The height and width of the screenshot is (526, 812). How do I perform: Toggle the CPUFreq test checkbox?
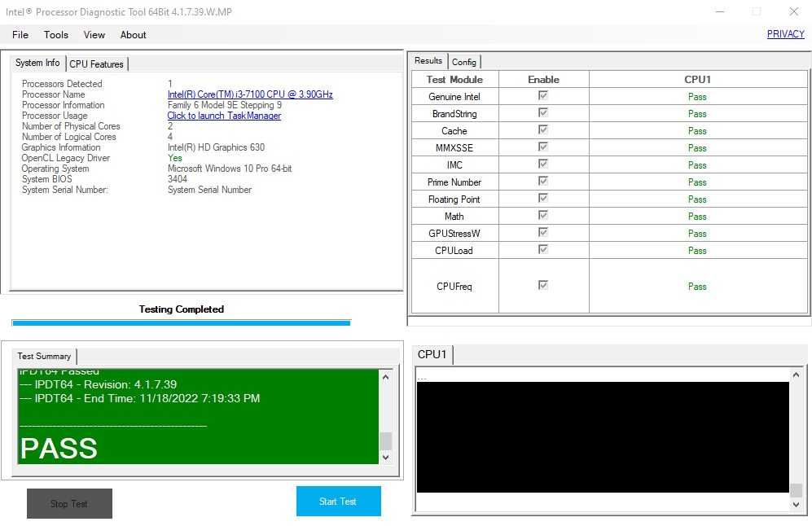(x=542, y=285)
